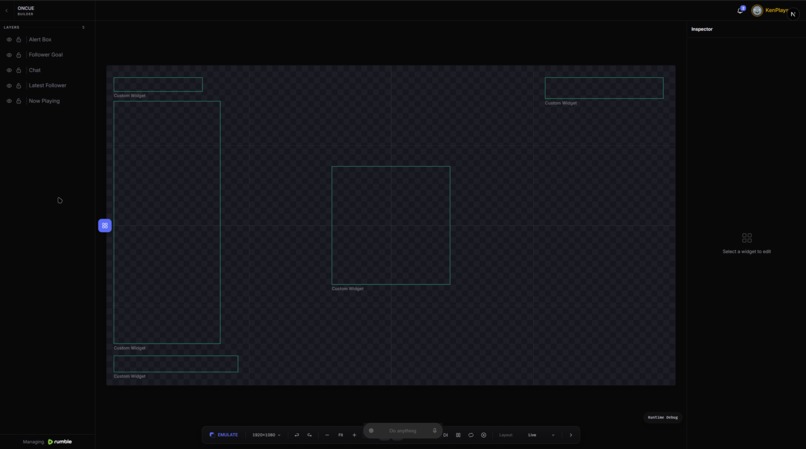
Task: Select the bottom-left Custom Widget box
Action: pos(176,364)
